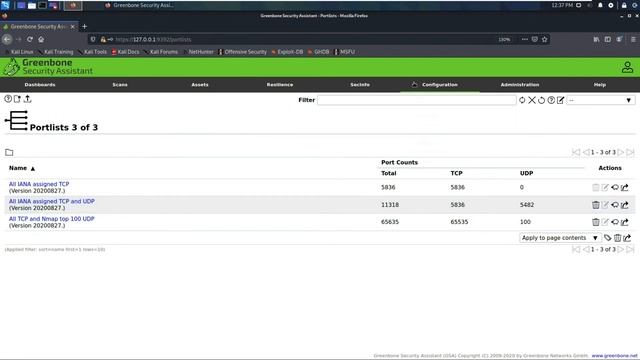Viewport: 640px width, 360px height.
Task: Open the user account icon
Action: pyautogui.click(x=627, y=67)
